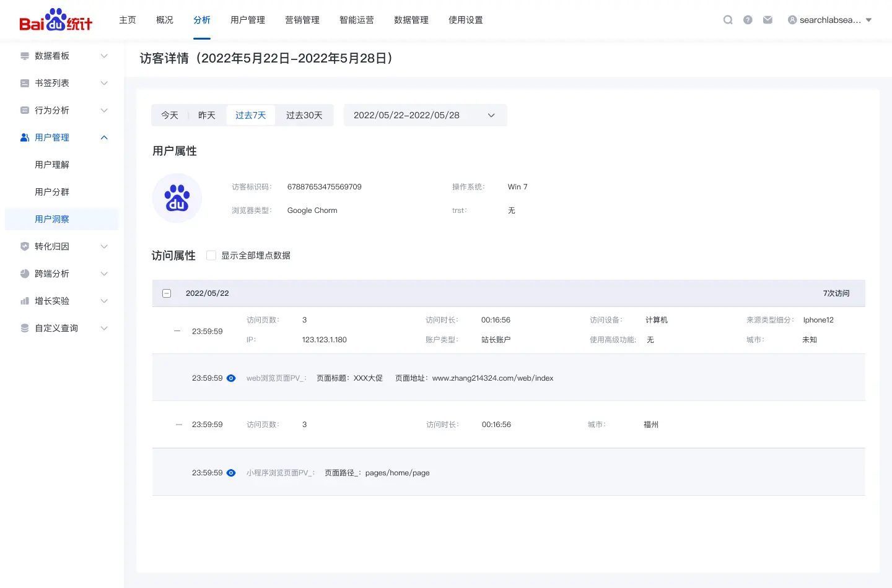Click the blue eye icon beside 小程序浏览页面PV event
The image size is (892, 588).
pos(231,472)
